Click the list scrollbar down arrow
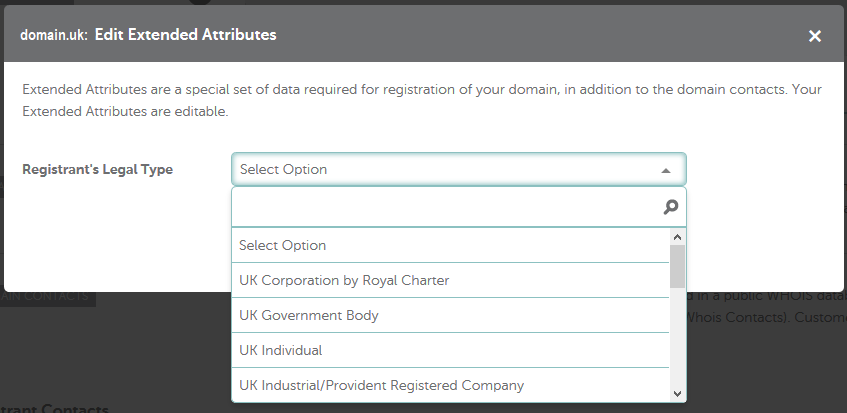This screenshot has width=847, height=413. click(x=677, y=394)
